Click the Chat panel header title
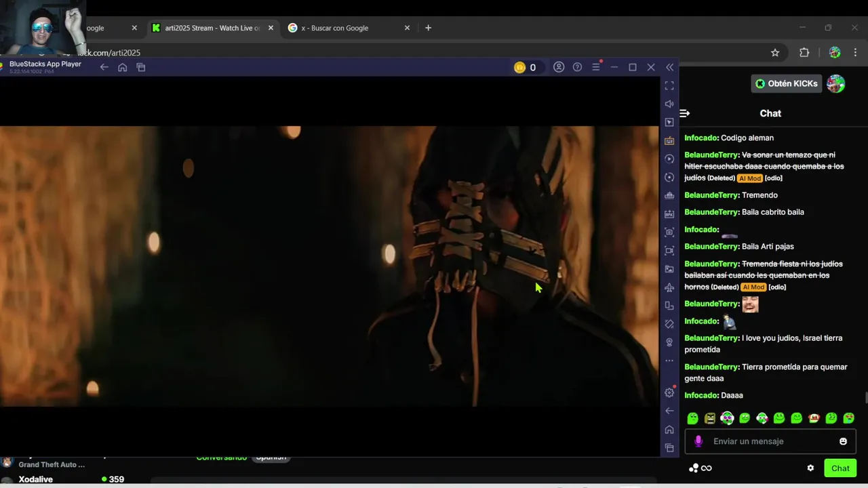Image resolution: width=868 pixels, height=488 pixels. click(x=770, y=113)
